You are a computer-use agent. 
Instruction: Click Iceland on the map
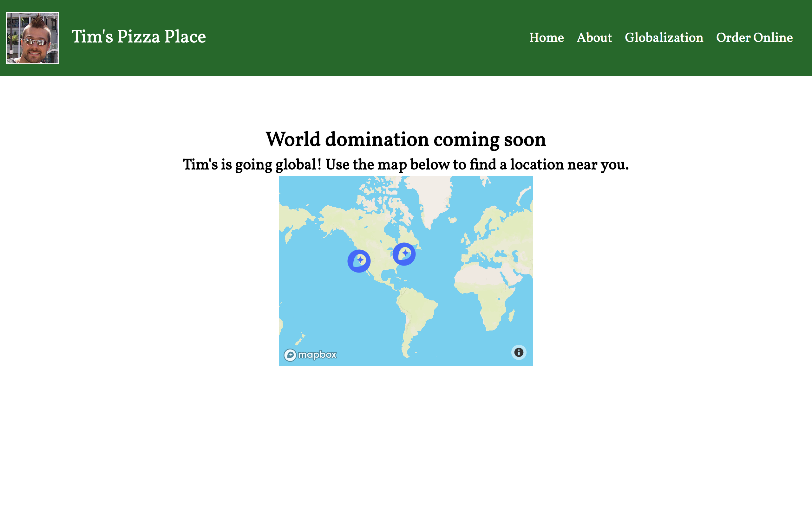point(453,220)
